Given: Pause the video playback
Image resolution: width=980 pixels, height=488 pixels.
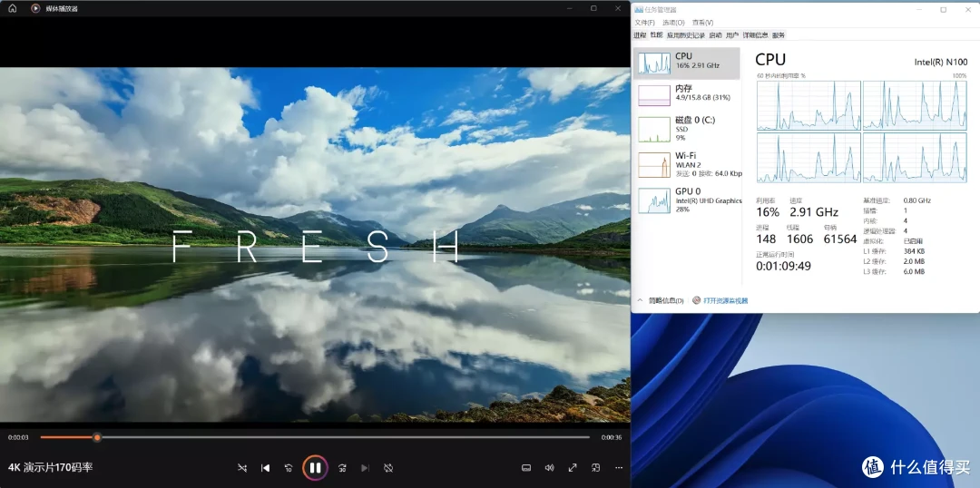Looking at the screenshot, I should click(315, 467).
